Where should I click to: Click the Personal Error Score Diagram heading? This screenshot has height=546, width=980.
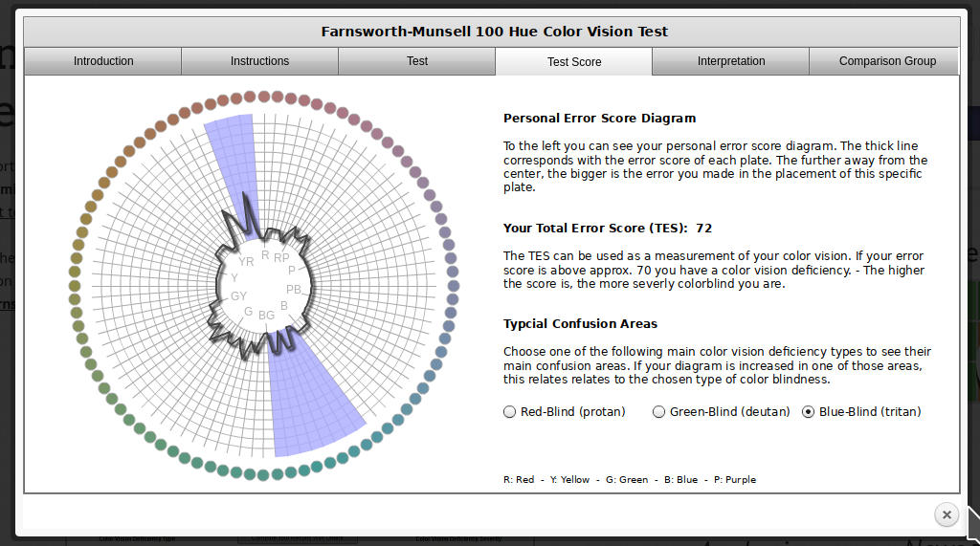(599, 118)
